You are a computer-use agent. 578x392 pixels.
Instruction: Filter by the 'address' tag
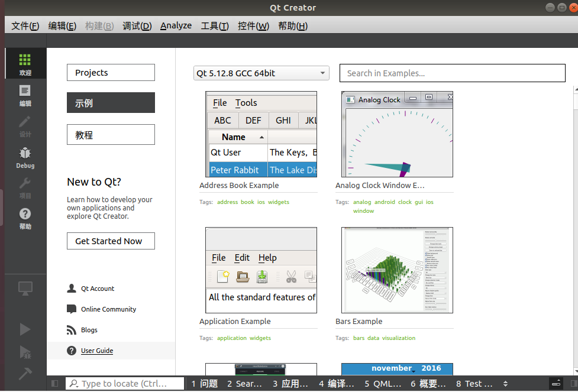click(227, 202)
